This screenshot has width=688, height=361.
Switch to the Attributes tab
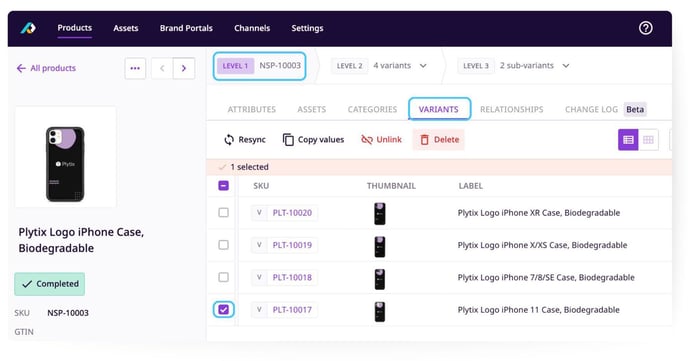point(251,109)
